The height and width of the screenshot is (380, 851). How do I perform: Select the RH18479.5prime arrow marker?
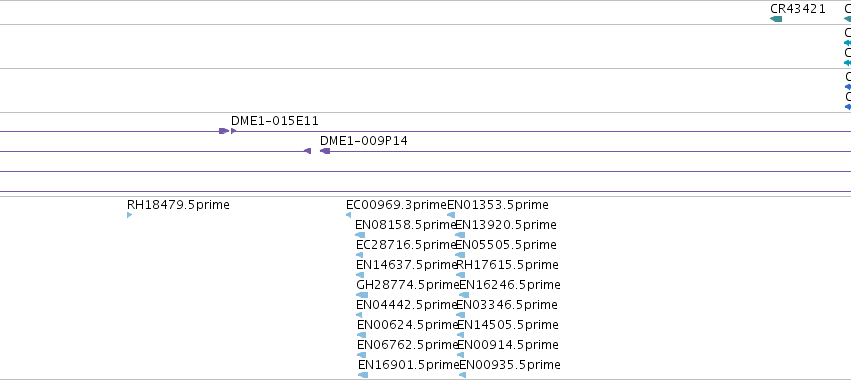(x=129, y=215)
